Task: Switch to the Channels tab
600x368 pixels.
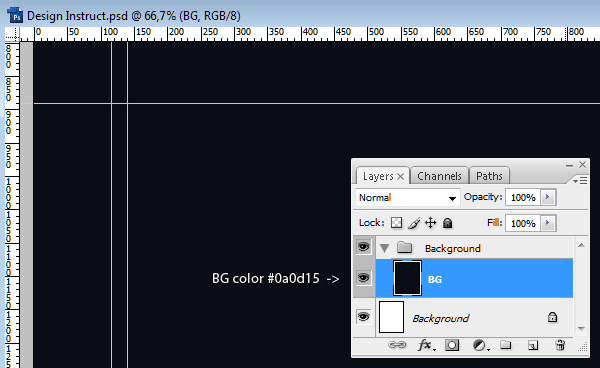Action: (x=439, y=176)
